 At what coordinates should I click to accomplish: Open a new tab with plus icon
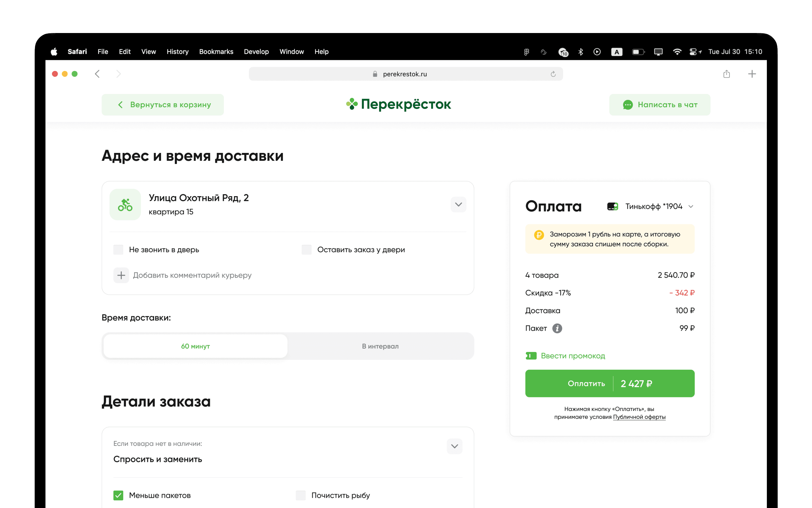point(752,74)
